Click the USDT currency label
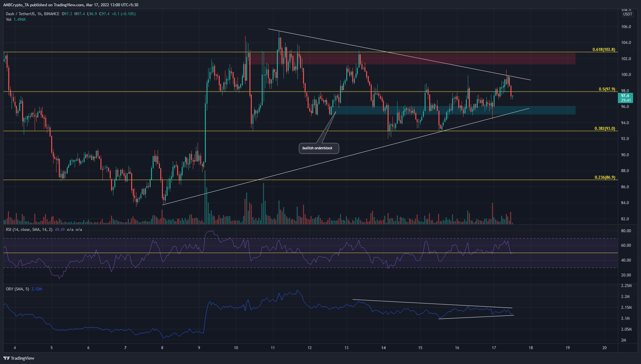The width and height of the screenshot is (641, 364). 627,14
